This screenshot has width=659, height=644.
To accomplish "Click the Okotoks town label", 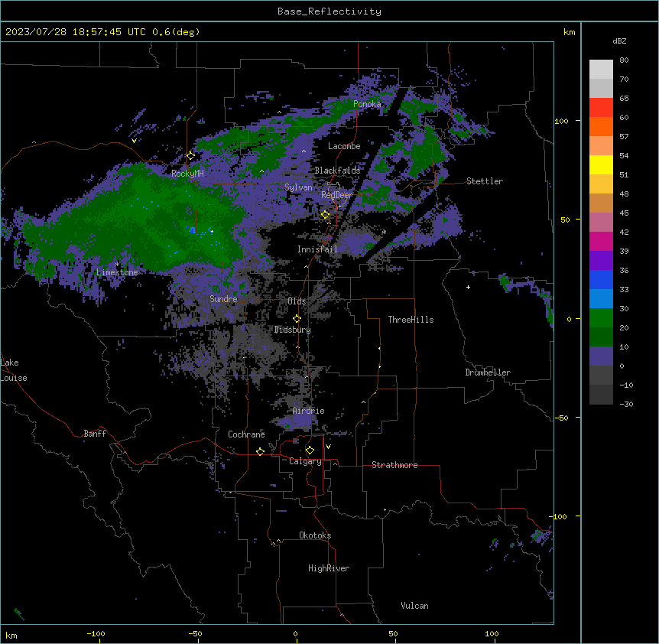I will pyautogui.click(x=315, y=535).
